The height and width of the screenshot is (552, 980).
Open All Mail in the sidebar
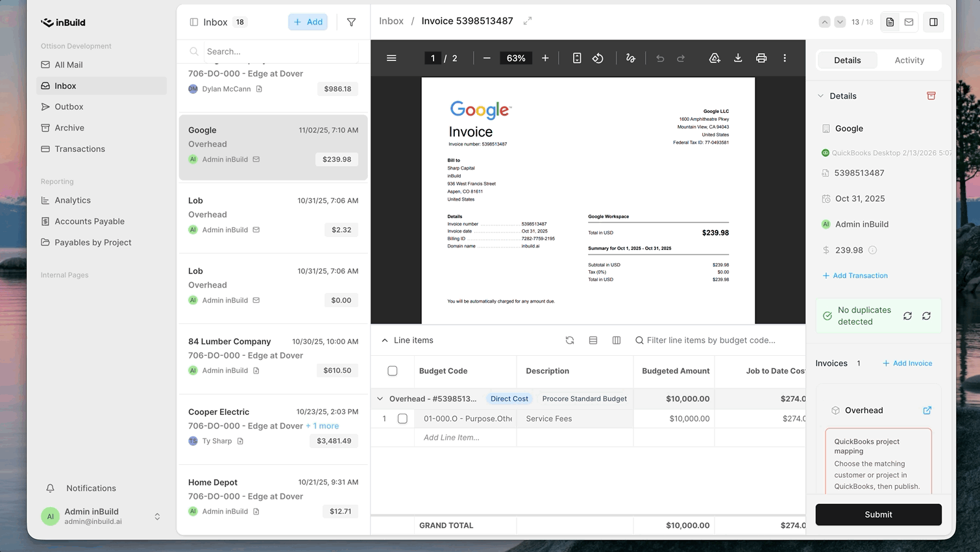point(102,65)
